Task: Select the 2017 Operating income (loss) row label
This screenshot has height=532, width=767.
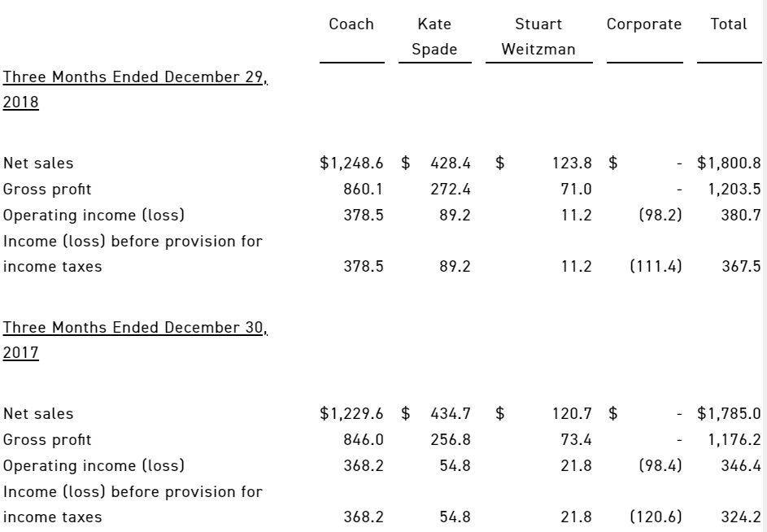Action: 94,465
